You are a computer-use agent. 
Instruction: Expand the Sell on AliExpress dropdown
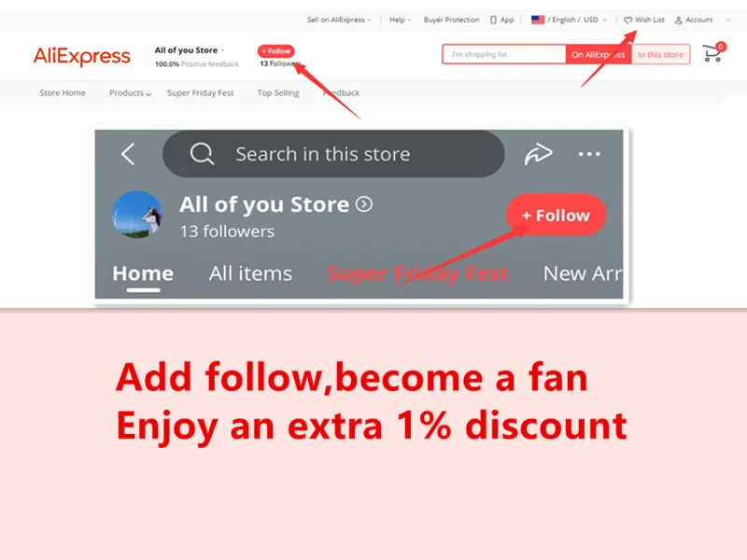click(x=339, y=20)
